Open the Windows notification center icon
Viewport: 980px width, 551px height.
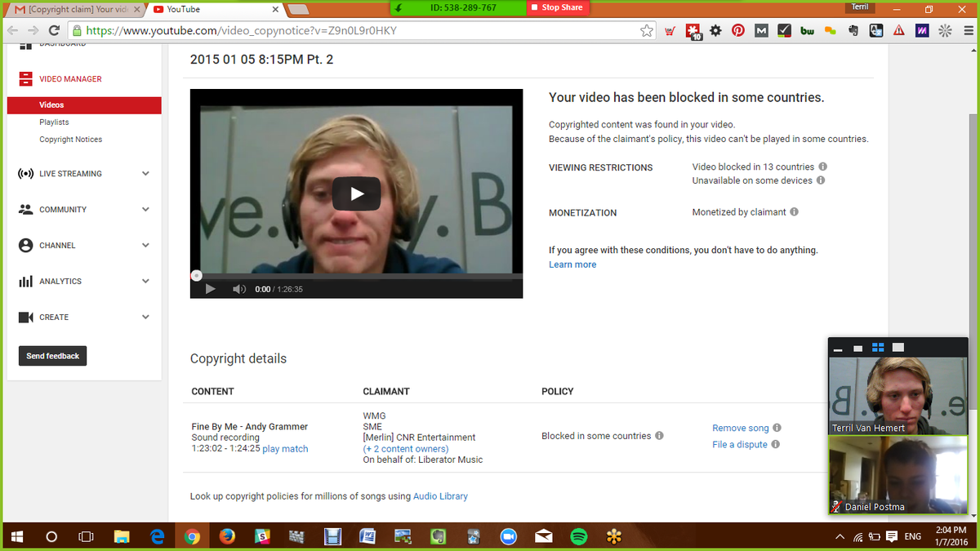tap(891, 536)
